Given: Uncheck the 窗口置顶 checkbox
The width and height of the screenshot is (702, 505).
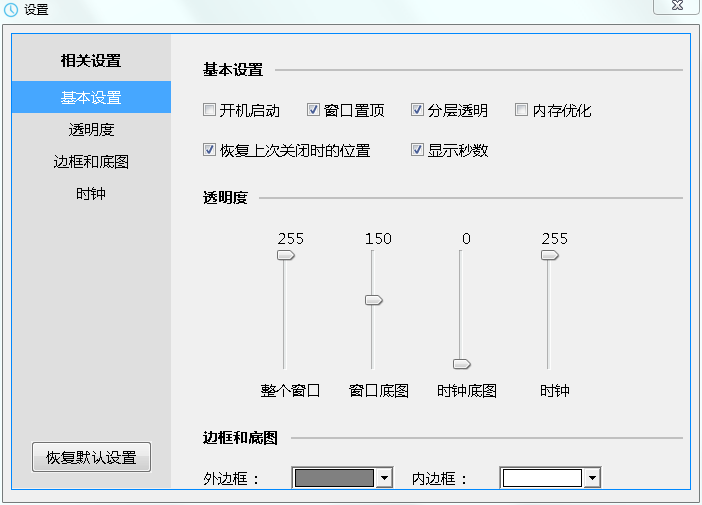Looking at the screenshot, I should [x=314, y=110].
